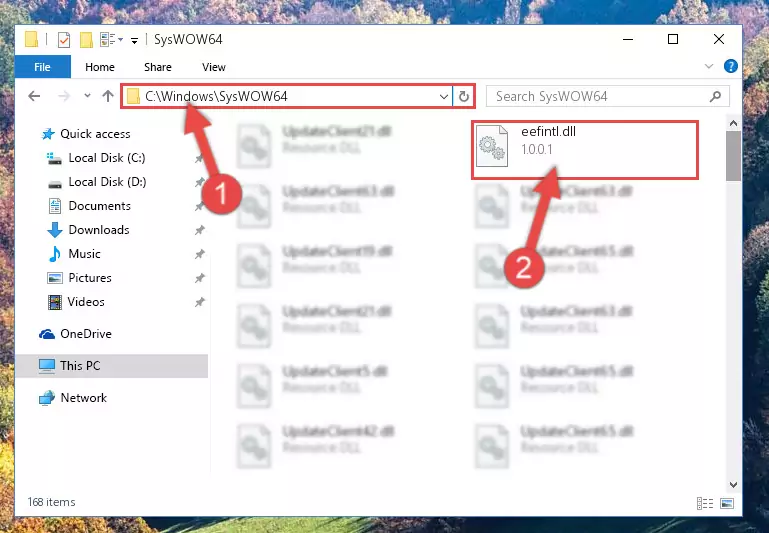Screen dimensions: 769x533
Task: Click the eefintl.dll gear file icon
Action: click(x=491, y=146)
